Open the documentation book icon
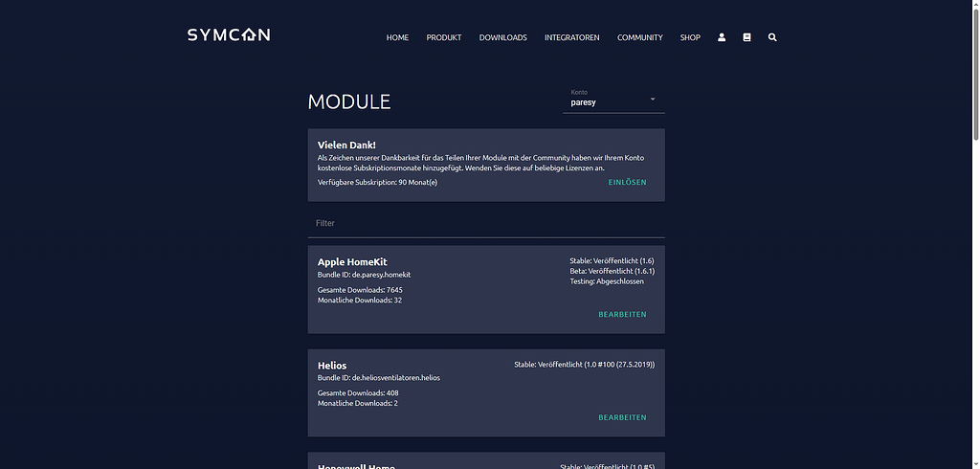 746,37
